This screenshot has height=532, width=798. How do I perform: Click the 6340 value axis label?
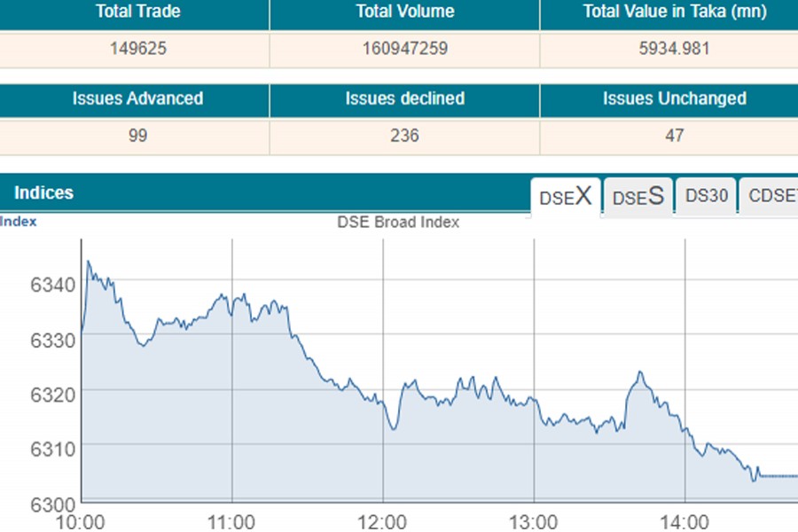tap(53, 285)
